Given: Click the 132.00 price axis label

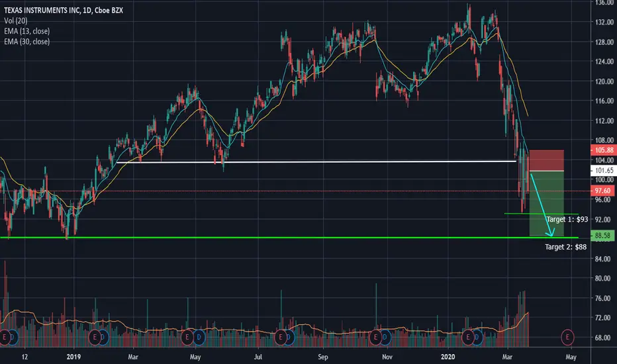Looking at the screenshot, I should pyautogui.click(x=604, y=23).
